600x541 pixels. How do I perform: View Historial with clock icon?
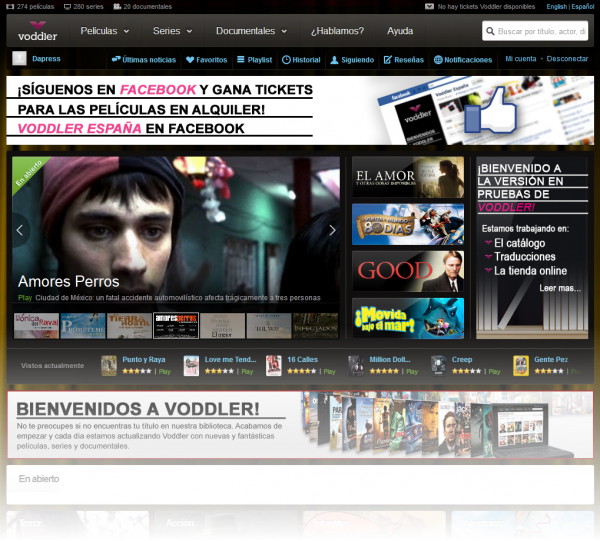[x=301, y=60]
